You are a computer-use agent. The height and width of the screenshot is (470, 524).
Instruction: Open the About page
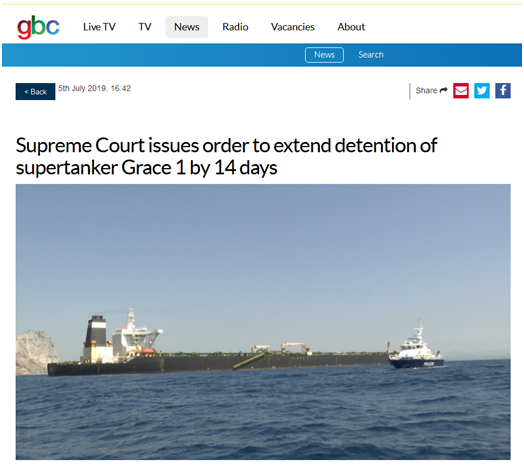click(x=351, y=27)
